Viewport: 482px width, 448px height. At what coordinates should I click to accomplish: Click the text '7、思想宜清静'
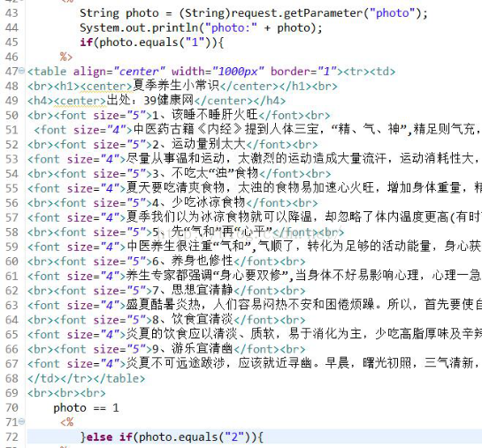coord(193,290)
